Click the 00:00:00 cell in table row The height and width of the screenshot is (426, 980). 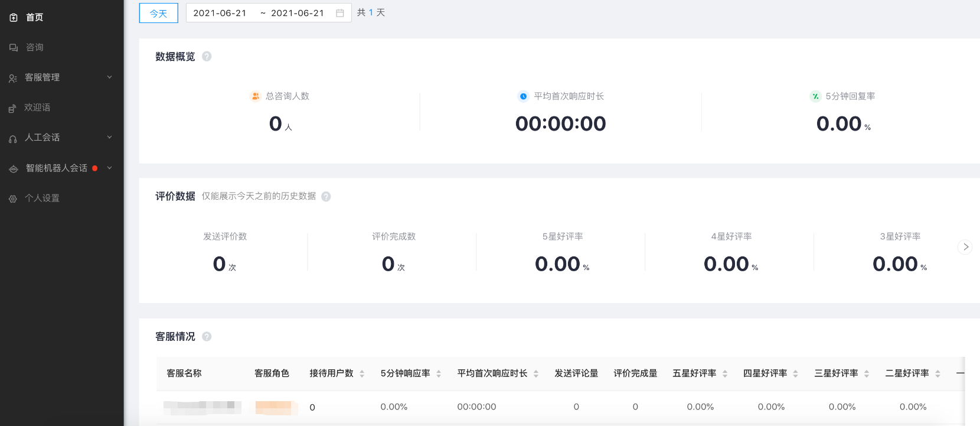point(476,407)
